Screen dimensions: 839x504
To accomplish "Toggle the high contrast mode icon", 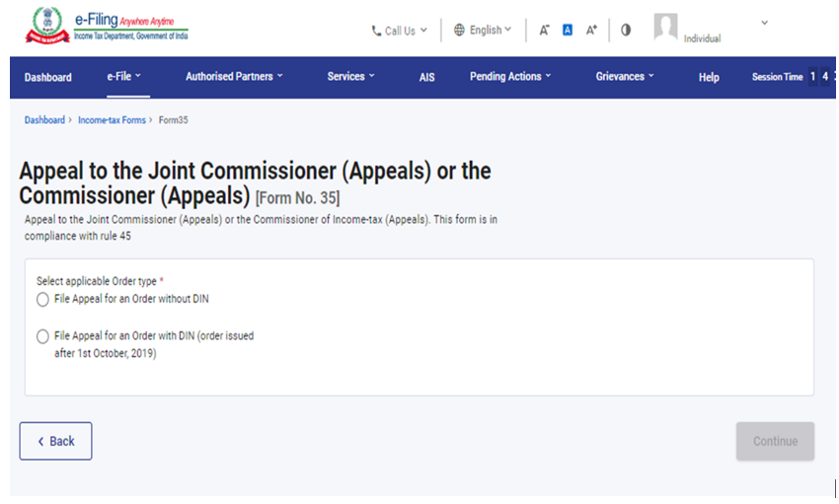I will [626, 30].
